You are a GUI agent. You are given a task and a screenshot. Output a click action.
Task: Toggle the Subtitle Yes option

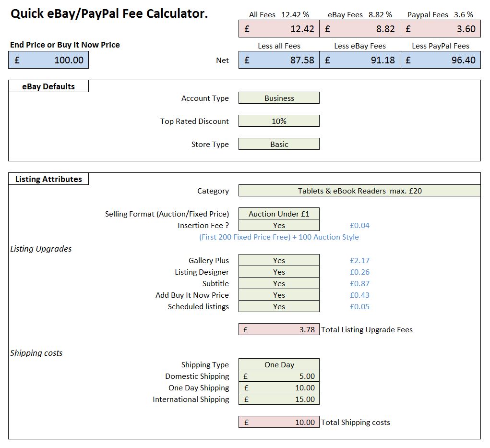279,283
